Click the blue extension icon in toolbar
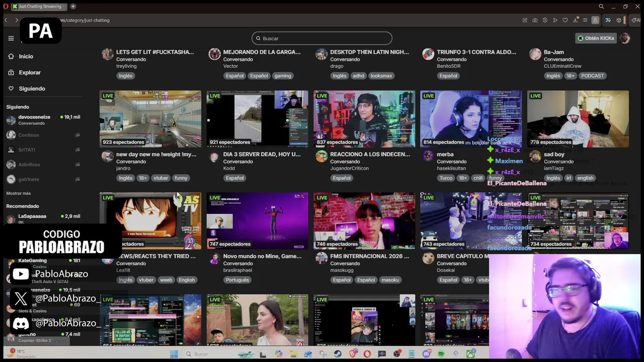This screenshot has height=362, width=644. tap(608, 20)
